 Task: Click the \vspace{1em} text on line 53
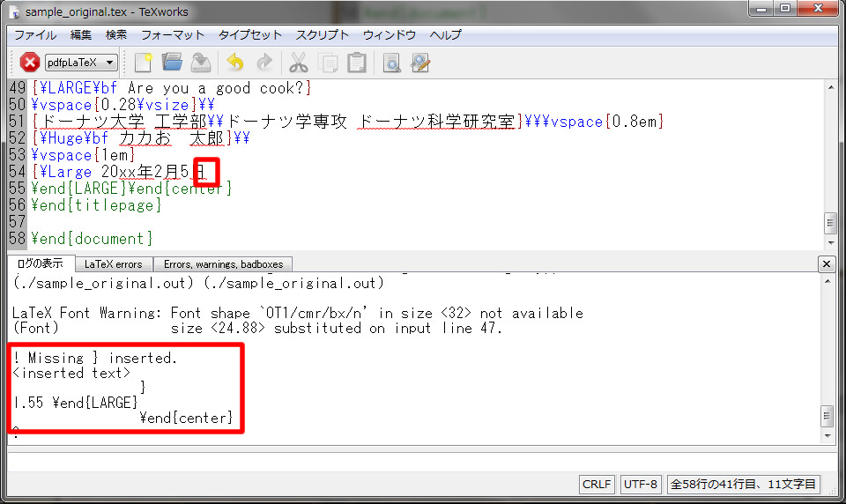[x=83, y=155]
